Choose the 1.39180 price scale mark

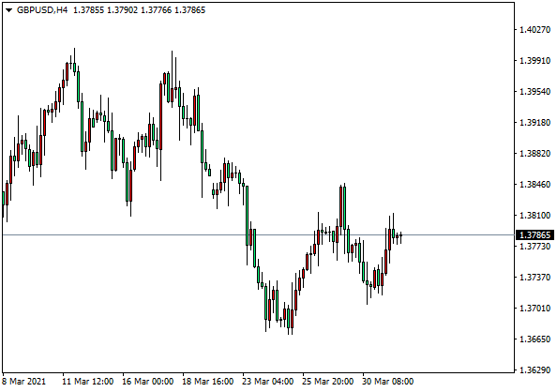pyautogui.click(x=534, y=123)
